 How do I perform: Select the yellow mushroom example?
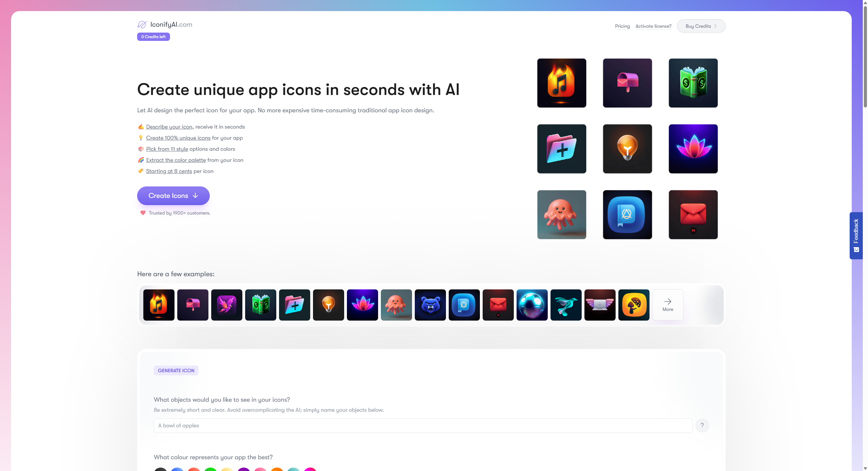(x=634, y=305)
